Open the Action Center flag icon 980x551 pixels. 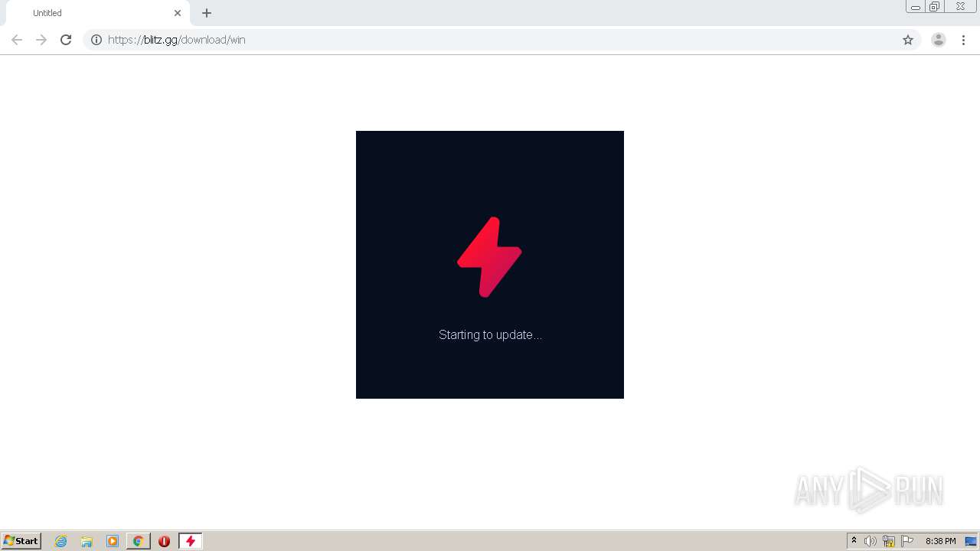(907, 541)
